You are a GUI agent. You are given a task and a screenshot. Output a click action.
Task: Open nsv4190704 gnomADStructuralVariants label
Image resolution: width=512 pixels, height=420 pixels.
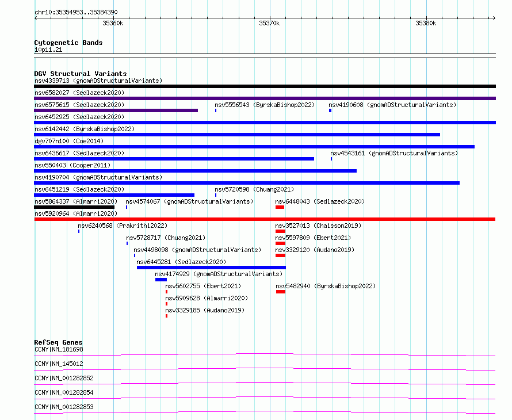(x=98, y=177)
